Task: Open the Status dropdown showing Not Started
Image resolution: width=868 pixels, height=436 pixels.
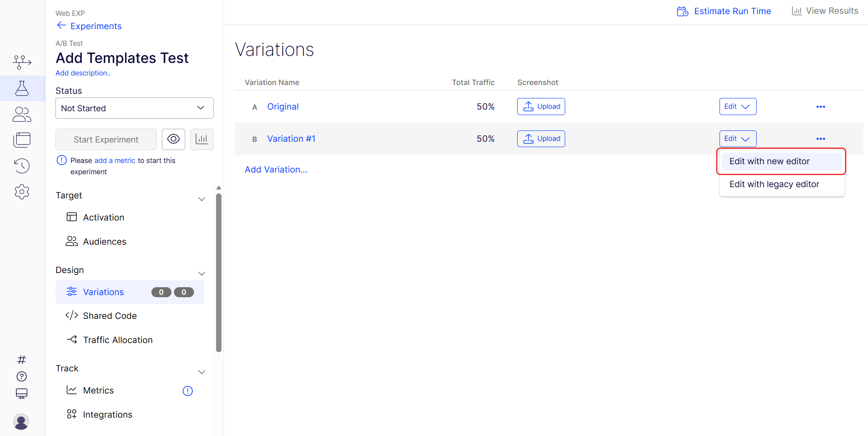Action: pyautogui.click(x=134, y=108)
